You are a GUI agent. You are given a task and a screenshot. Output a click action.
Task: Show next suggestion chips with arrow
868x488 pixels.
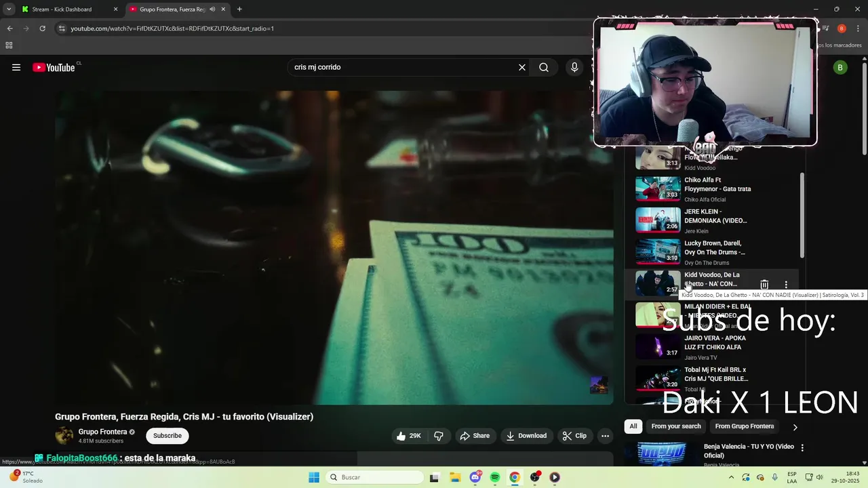[x=795, y=427]
